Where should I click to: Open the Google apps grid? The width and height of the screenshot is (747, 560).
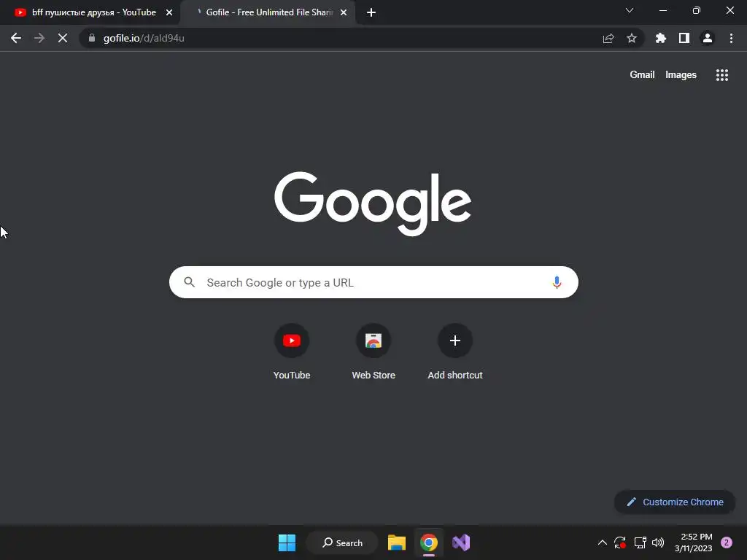coord(721,75)
